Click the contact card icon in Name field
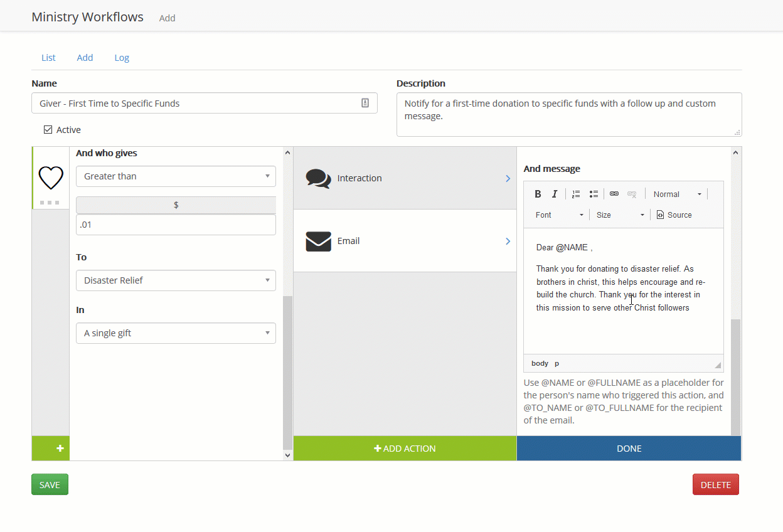 click(365, 104)
